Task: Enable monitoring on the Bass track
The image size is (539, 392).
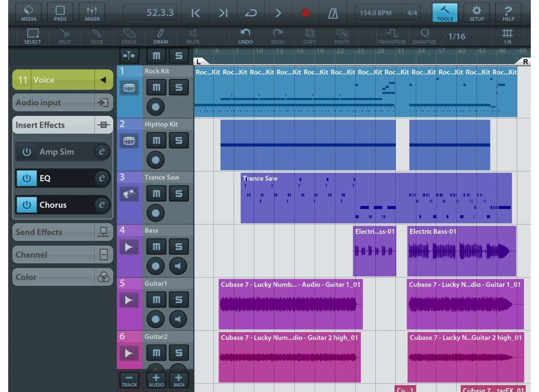Action: (178, 266)
